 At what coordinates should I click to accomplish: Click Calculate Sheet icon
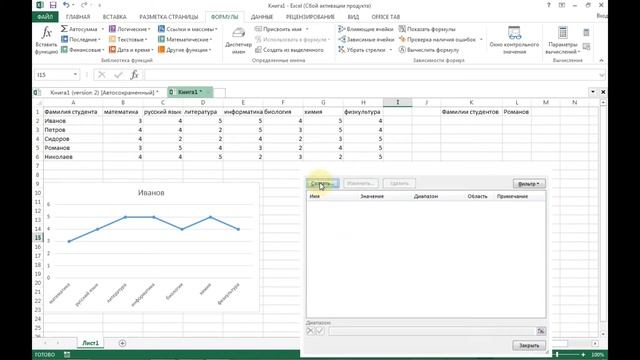click(x=587, y=47)
